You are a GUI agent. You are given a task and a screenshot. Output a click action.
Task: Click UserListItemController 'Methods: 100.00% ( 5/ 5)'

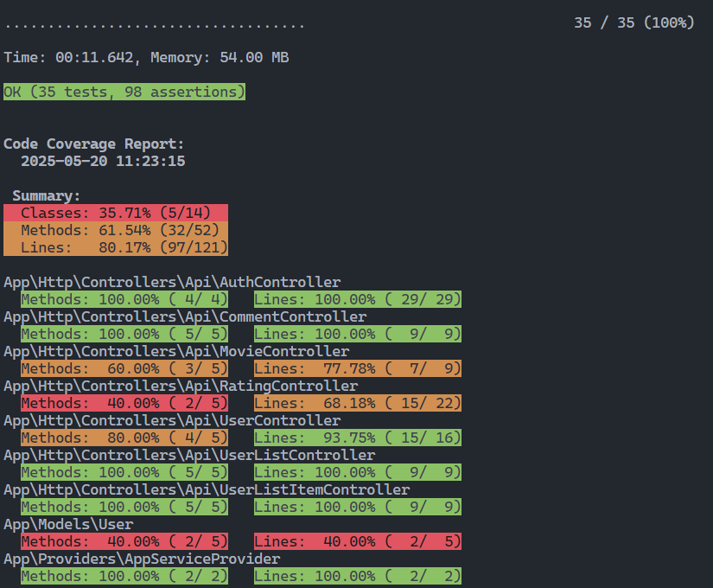(124, 507)
